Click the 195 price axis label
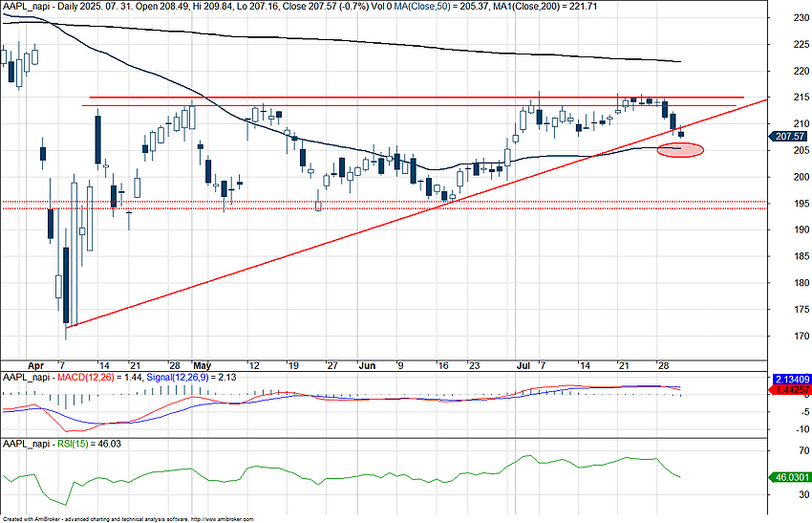 point(801,204)
